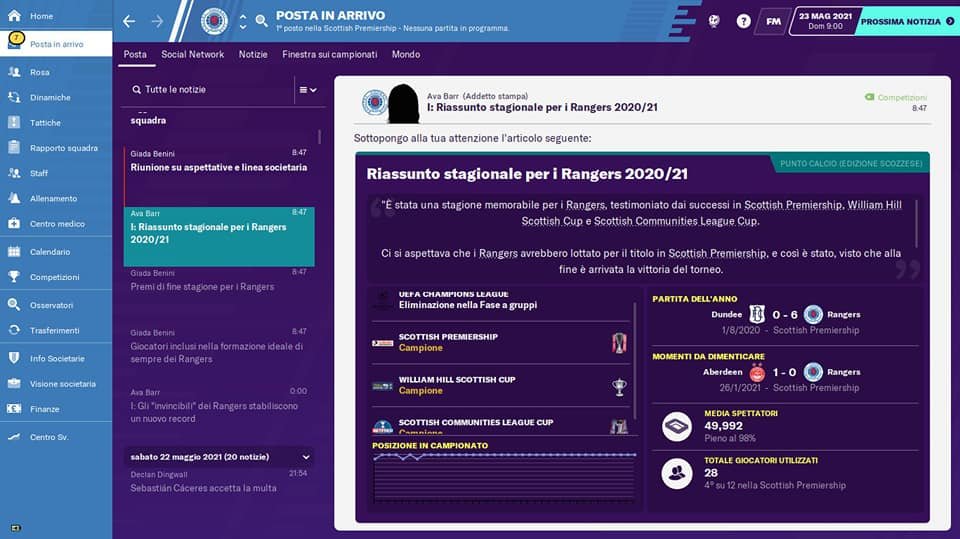Open the help question mark icon
960x539 pixels.
coord(743,21)
